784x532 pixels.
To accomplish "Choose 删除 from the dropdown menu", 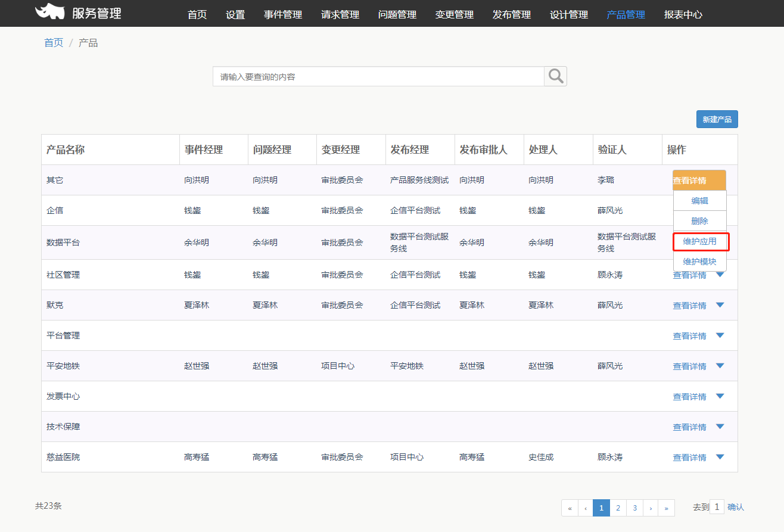I will coord(700,221).
